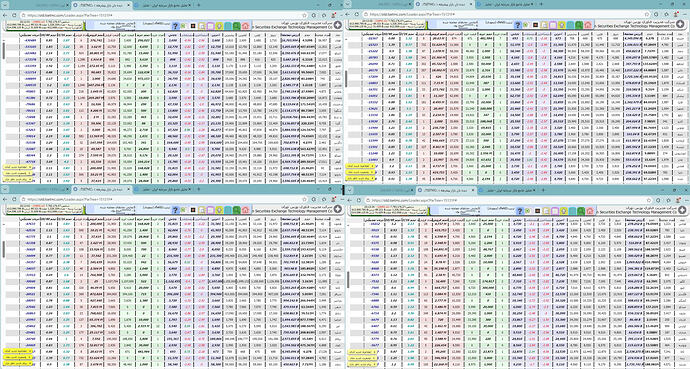
Task: Open the green search icon in bottom-right window
Action: (x=581, y=211)
